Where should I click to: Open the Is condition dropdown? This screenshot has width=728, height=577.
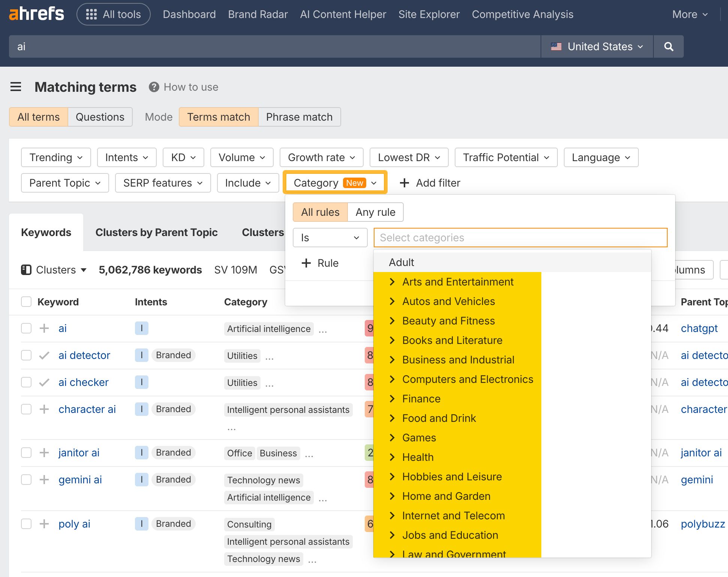(x=330, y=238)
